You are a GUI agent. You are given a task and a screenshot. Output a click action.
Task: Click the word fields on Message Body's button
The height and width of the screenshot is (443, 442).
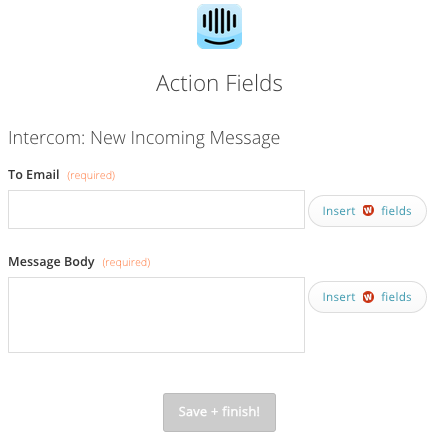pos(396,297)
